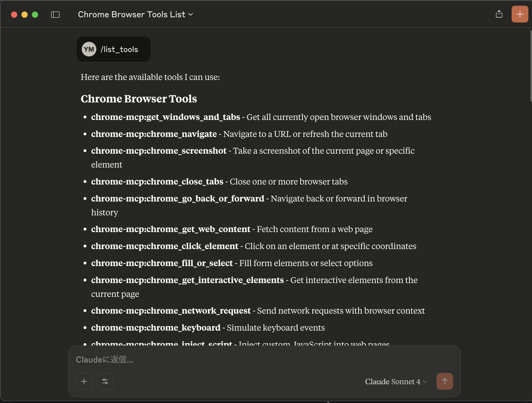Click the chrome-mcp:chrome_fill_or_select list entry

(x=162, y=263)
